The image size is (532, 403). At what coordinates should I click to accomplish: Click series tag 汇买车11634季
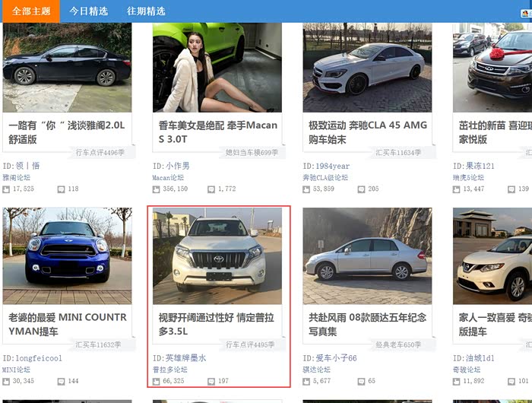398,153
